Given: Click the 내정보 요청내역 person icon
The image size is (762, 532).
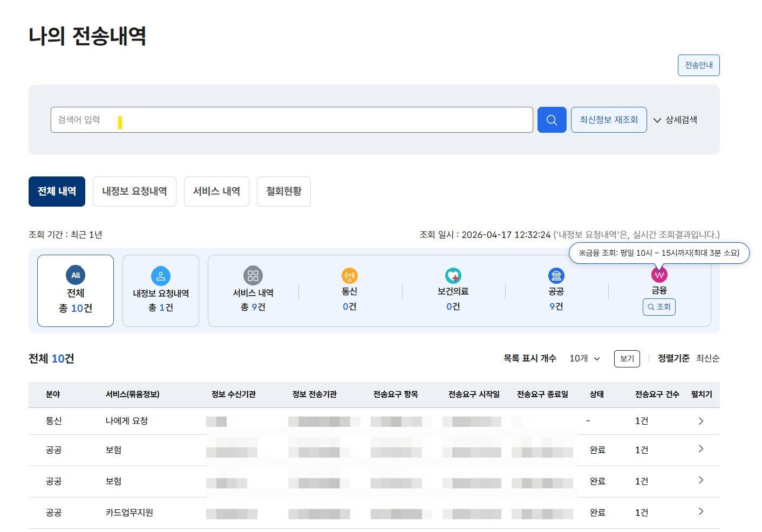Looking at the screenshot, I should pyautogui.click(x=161, y=276).
